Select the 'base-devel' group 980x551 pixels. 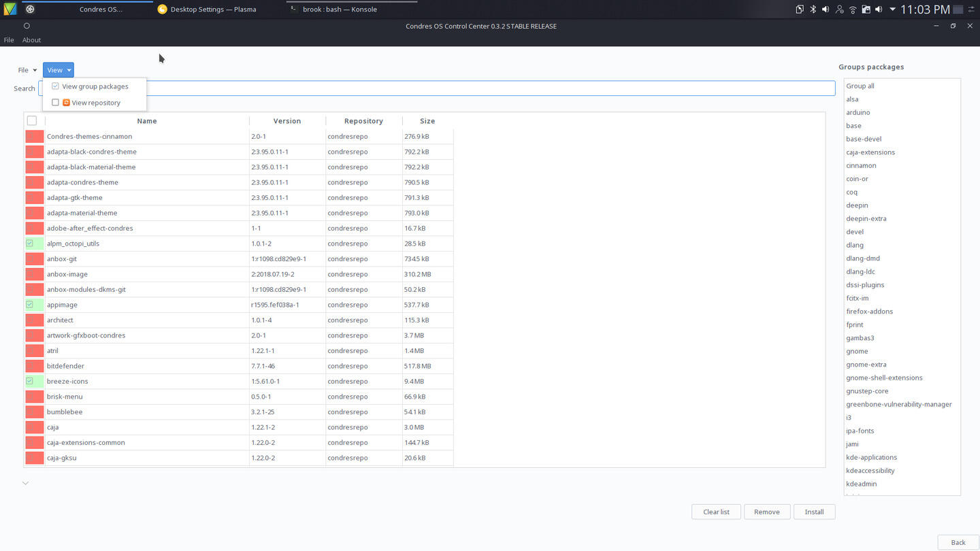click(864, 139)
